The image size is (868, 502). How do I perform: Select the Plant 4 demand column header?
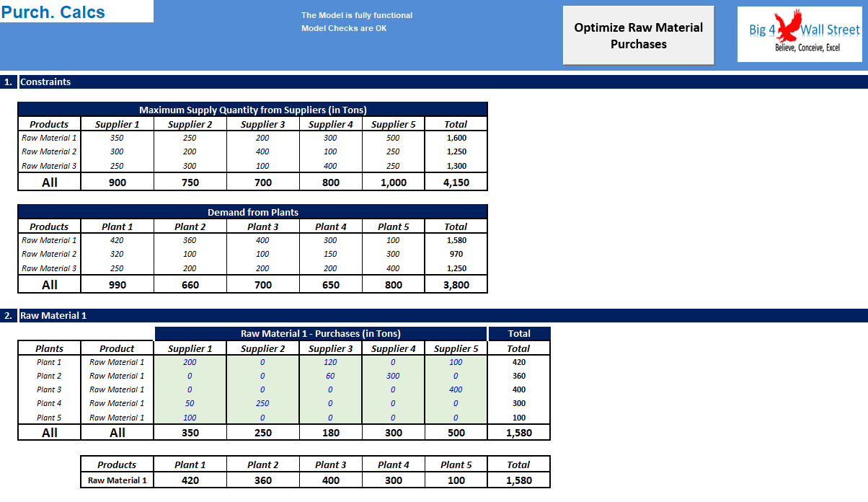coord(330,226)
